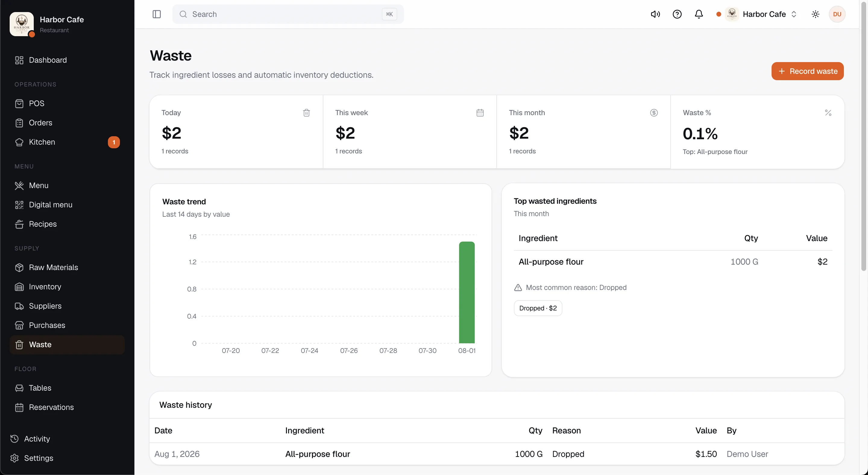Open the notifications bell
The image size is (868, 475).
[699, 14]
